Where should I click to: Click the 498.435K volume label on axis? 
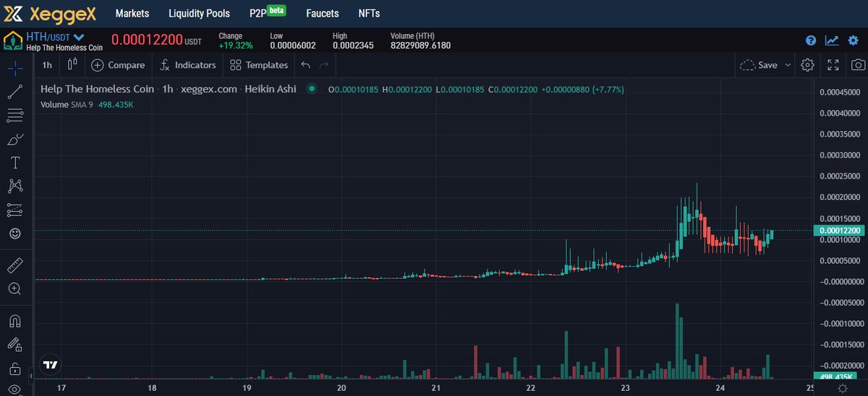pyautogui.click(x=835, y=377)
